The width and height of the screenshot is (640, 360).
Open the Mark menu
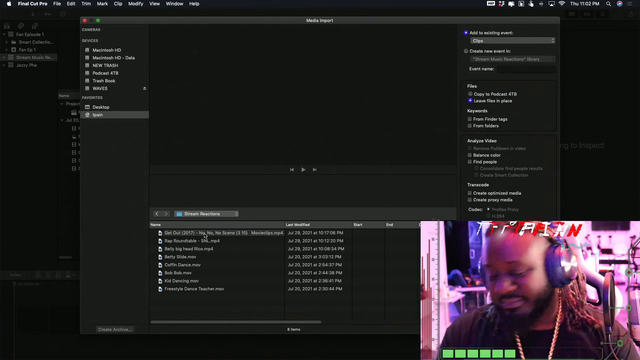(102, 4)
